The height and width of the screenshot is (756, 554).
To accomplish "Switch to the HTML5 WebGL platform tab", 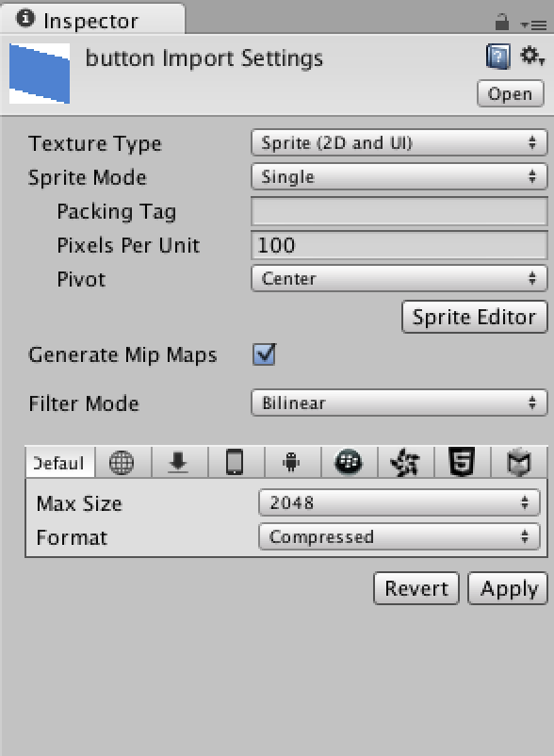I will coord(462,463).
